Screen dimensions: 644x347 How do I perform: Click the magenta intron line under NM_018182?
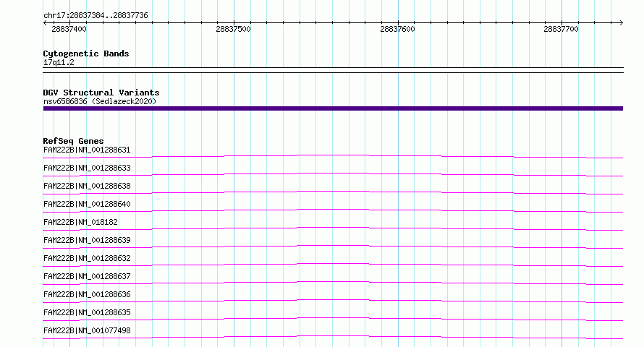click(333, 228)
